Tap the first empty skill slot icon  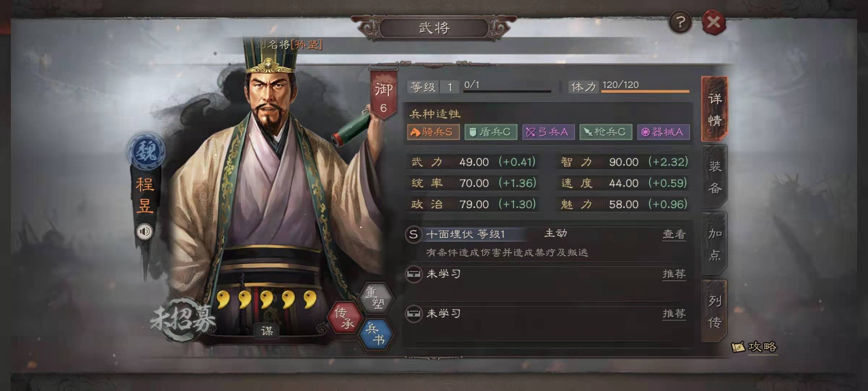point(413,274)
